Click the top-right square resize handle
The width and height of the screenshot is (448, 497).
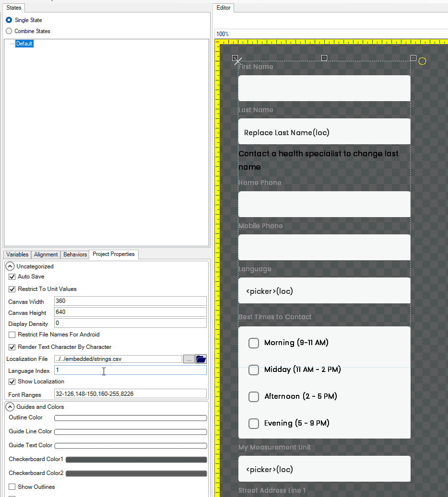pyautogui.click(x=413, y=58)
